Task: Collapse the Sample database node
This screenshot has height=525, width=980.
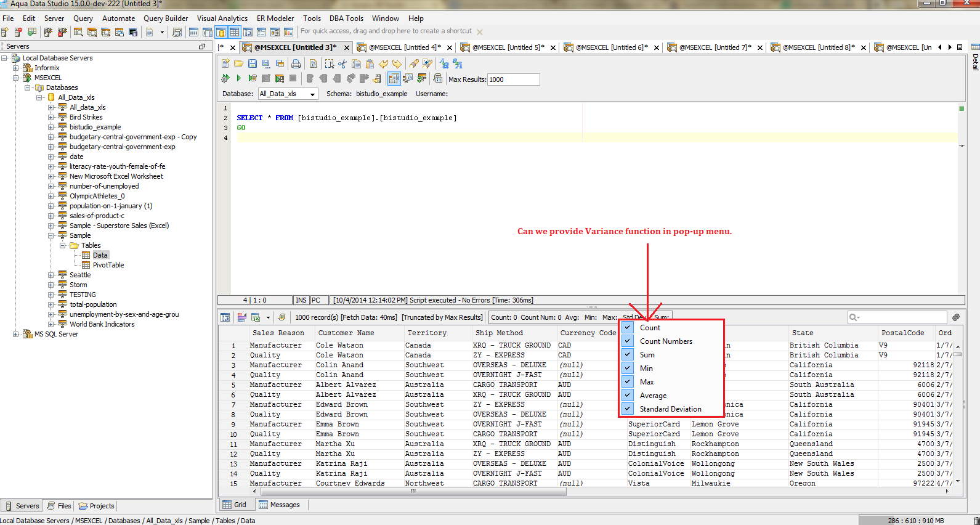Action: pyautogui.click(x=51, y=235)
